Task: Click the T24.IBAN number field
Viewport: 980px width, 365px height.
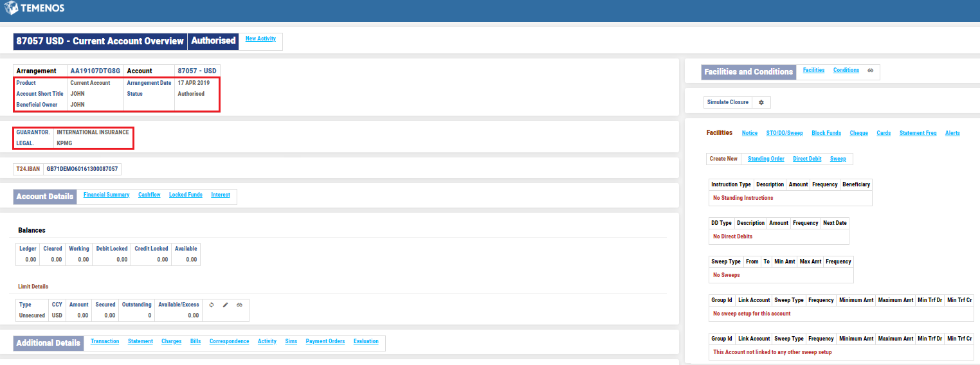Action: (83, 169)
